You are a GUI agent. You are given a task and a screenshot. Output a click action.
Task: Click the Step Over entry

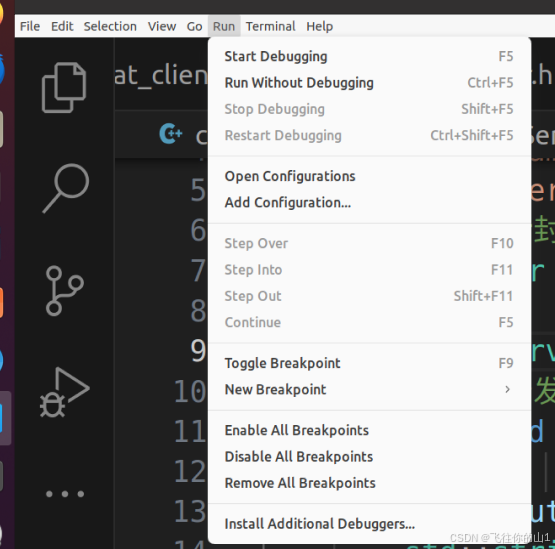369,244
